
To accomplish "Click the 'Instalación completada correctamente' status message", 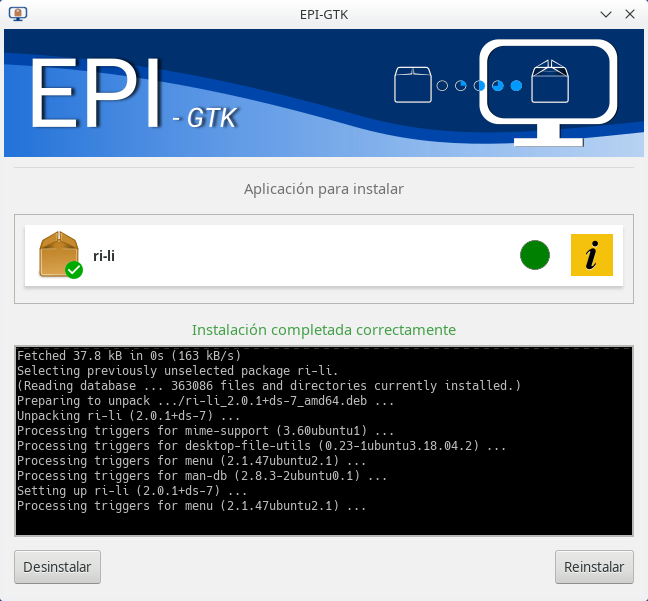I will tap(324, 330).
